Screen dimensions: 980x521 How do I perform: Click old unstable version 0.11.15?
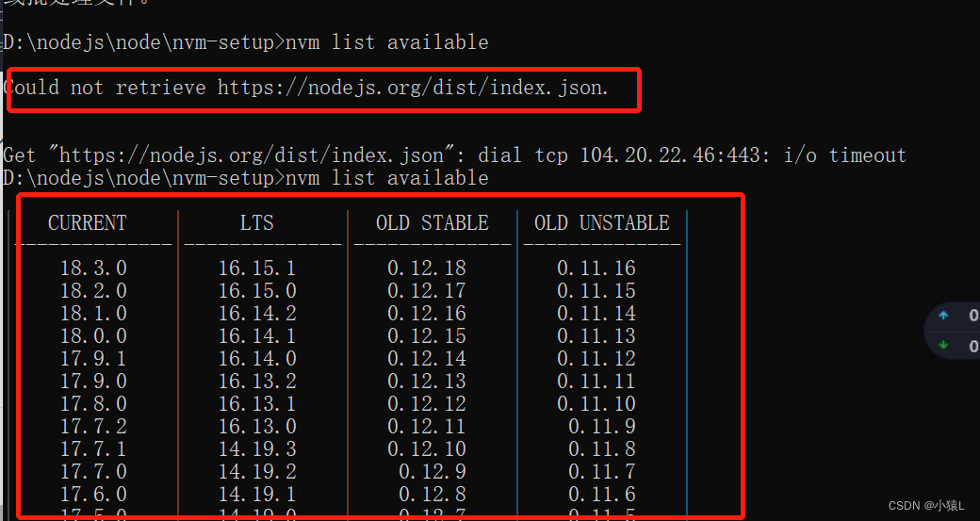[596, 290]
